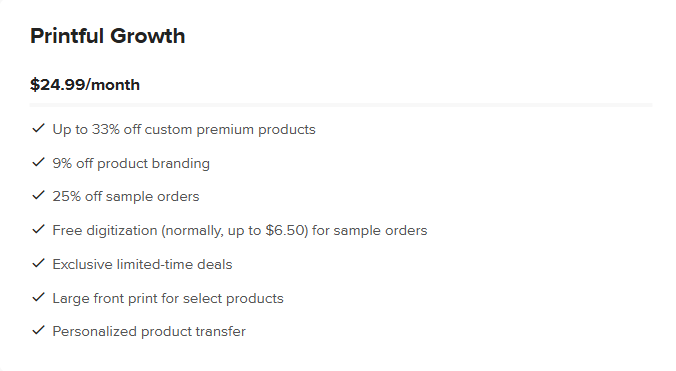
Task: Click the '9% off product branding' text
Action: click(x=131, y=164)
